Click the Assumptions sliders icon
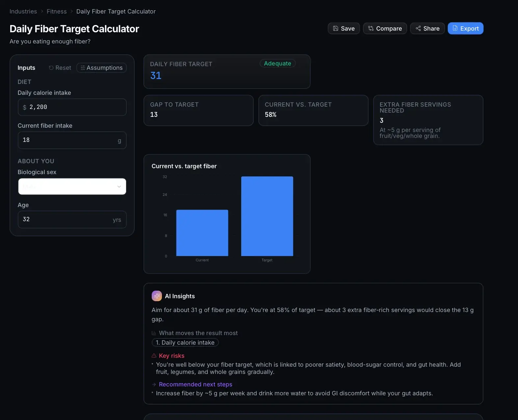Viewport: 518px width, 420px height. point(83,68)
